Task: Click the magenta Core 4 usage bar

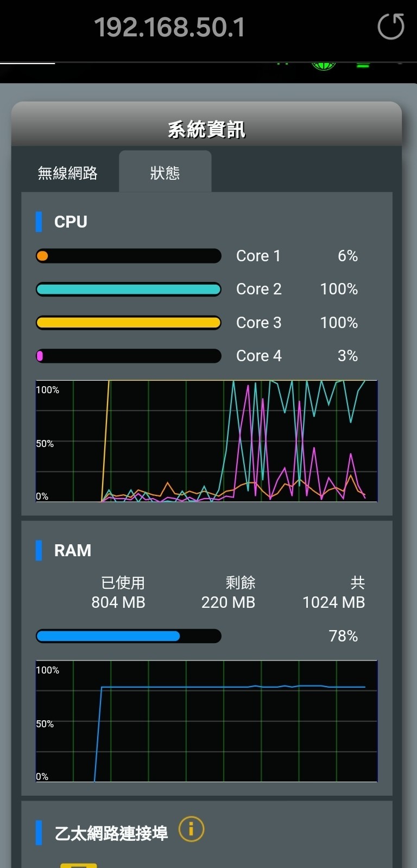Action: pos(129,356)
